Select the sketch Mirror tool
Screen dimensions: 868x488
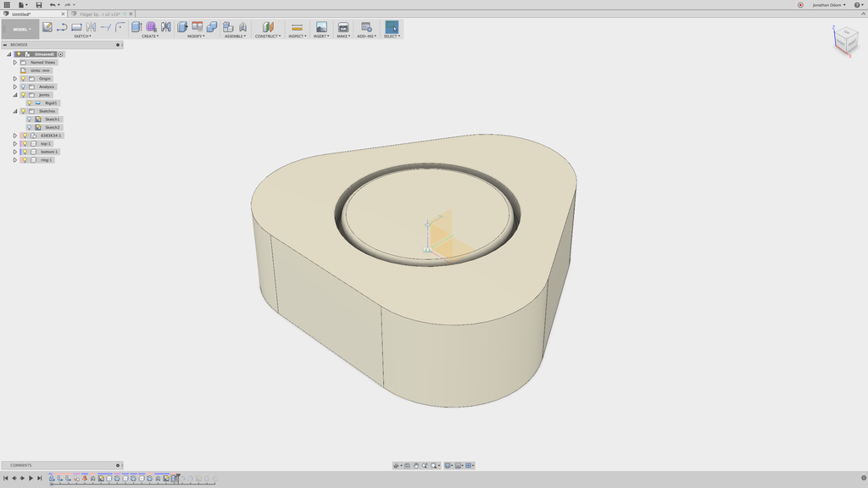[91, 26]
